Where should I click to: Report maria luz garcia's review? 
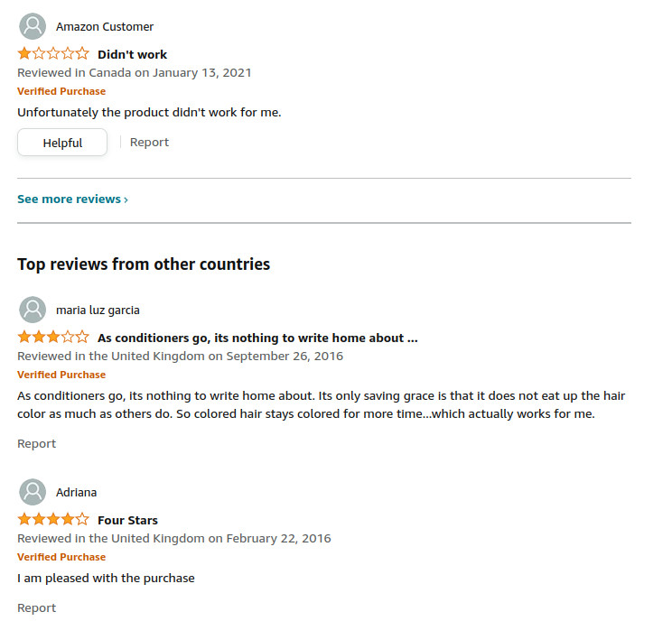point(36,443)
